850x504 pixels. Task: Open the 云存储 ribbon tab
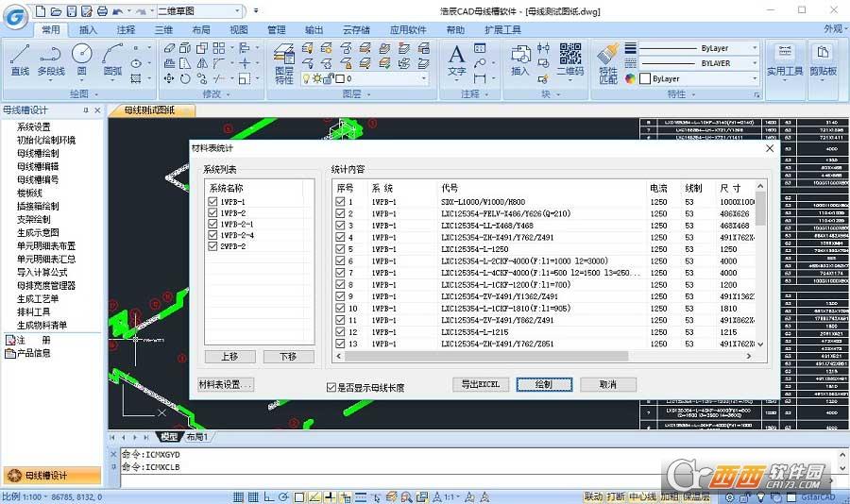click(356, 30)
